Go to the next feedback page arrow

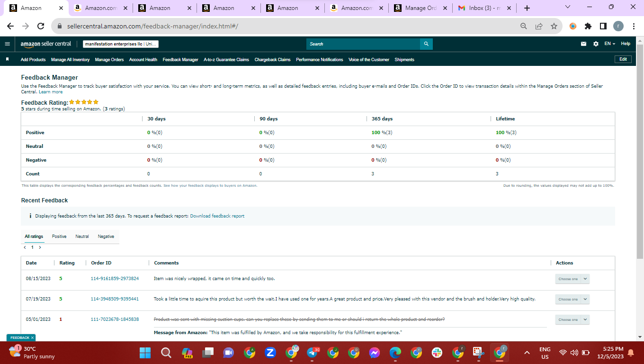[x=40, y=247]
